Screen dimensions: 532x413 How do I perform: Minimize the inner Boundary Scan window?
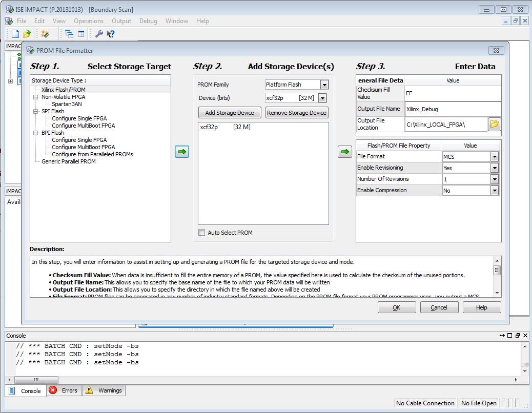tap(506, 21)
